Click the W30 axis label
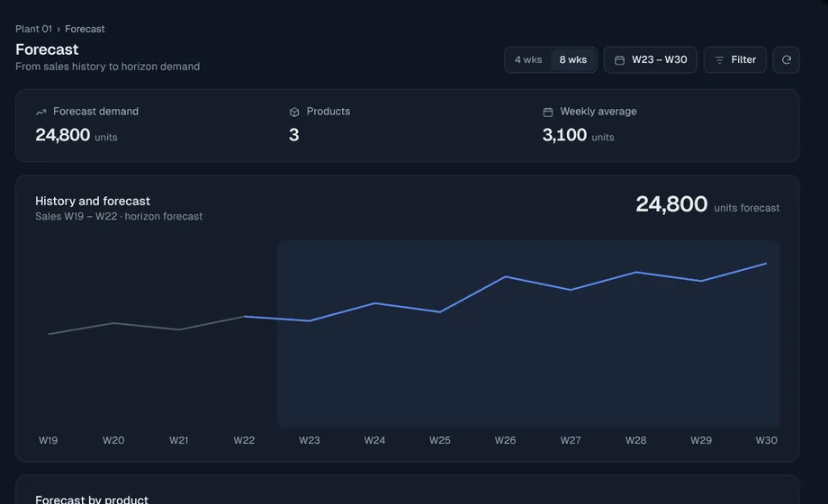The width and height of the screenshot is (828, 504). click(x=766, y=441)
